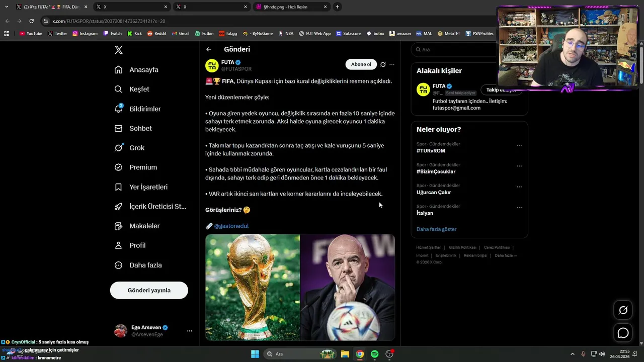Open the X logo home icon

click(119, 50)
